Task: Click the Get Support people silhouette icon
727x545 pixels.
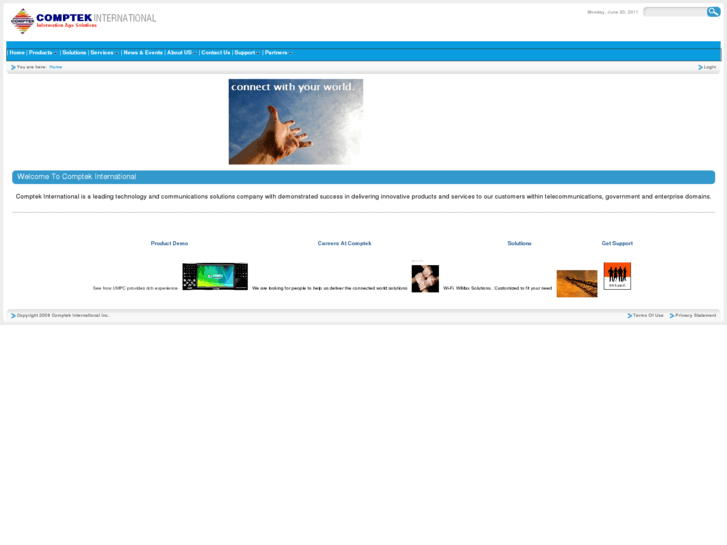Action: coord(617,276)
